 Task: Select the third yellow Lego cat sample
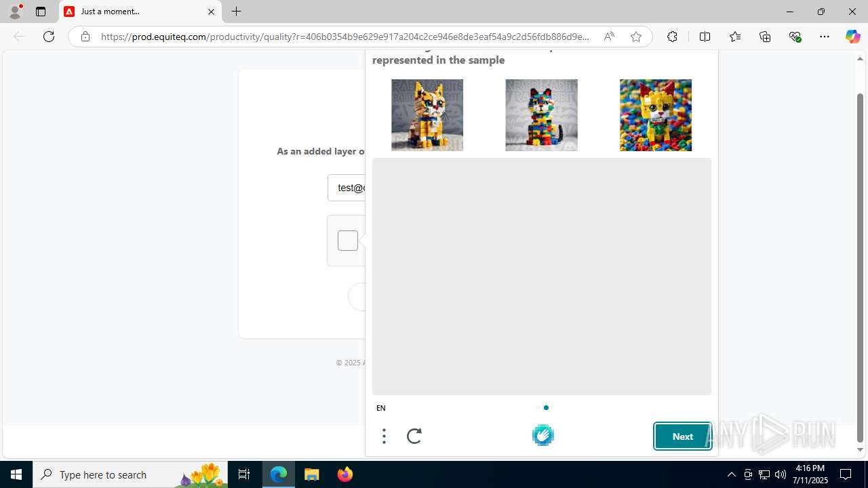(x=656, y=115)
